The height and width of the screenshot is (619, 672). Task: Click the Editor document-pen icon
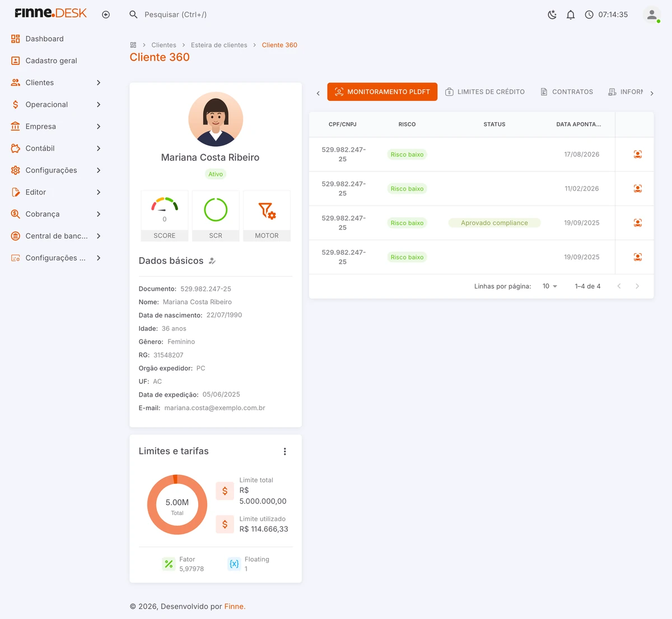pyautogui.click(x=16, y=192)
